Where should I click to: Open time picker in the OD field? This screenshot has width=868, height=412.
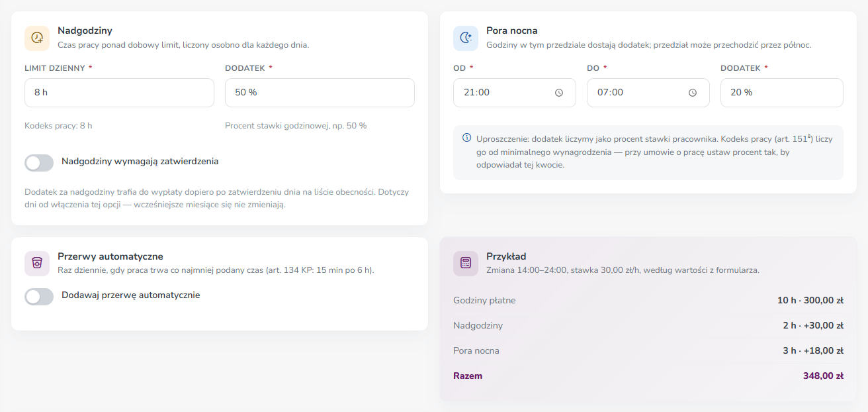[x=559, y=93]
